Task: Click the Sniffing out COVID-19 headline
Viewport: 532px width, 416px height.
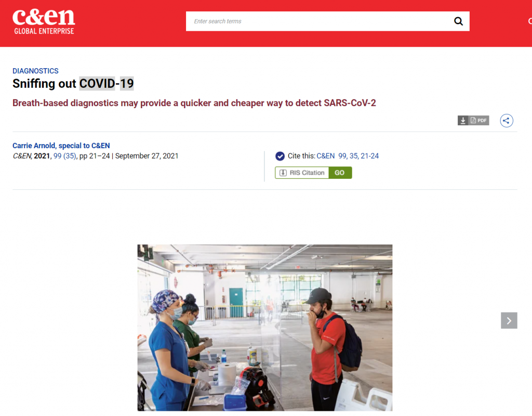Action: pos(73,84)
